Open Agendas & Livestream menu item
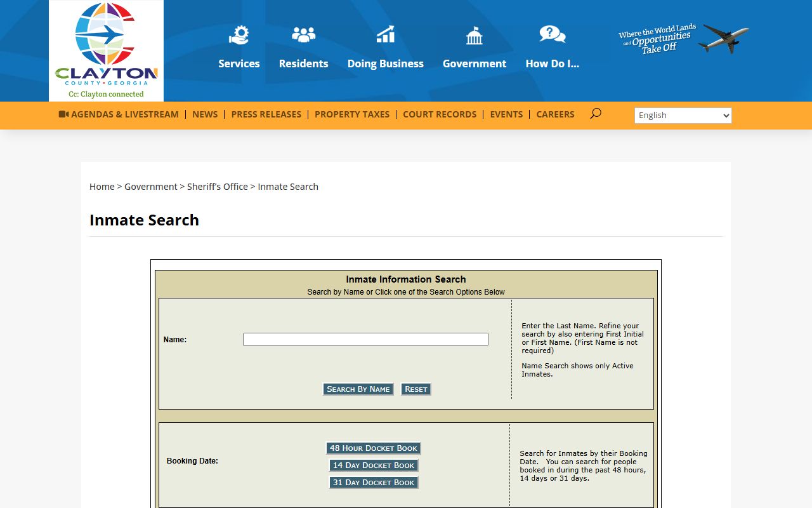 [119, 114]
